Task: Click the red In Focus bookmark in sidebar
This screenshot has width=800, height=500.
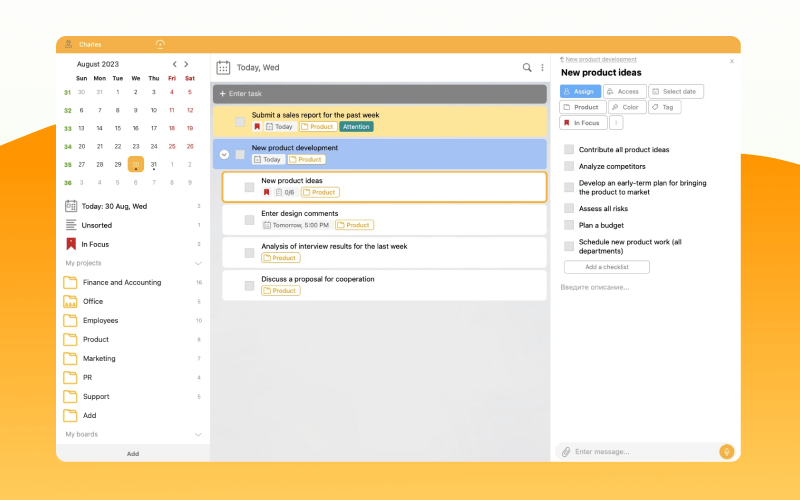Action: click(x=71, y=244)
